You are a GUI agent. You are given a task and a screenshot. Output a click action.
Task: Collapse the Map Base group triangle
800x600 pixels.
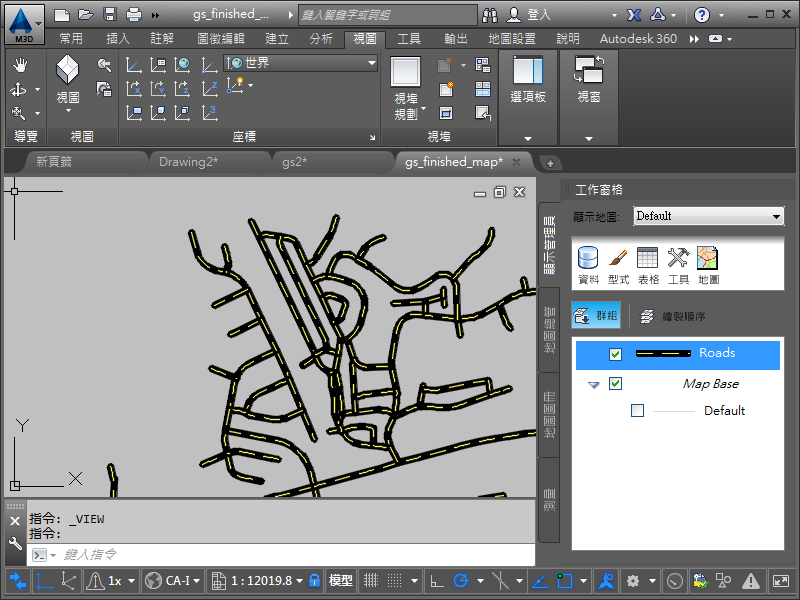594,384
